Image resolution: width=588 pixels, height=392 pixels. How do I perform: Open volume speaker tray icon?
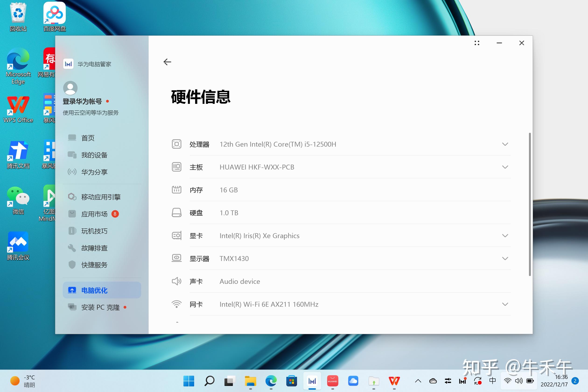pyautogui.click(x=519, y=381)
